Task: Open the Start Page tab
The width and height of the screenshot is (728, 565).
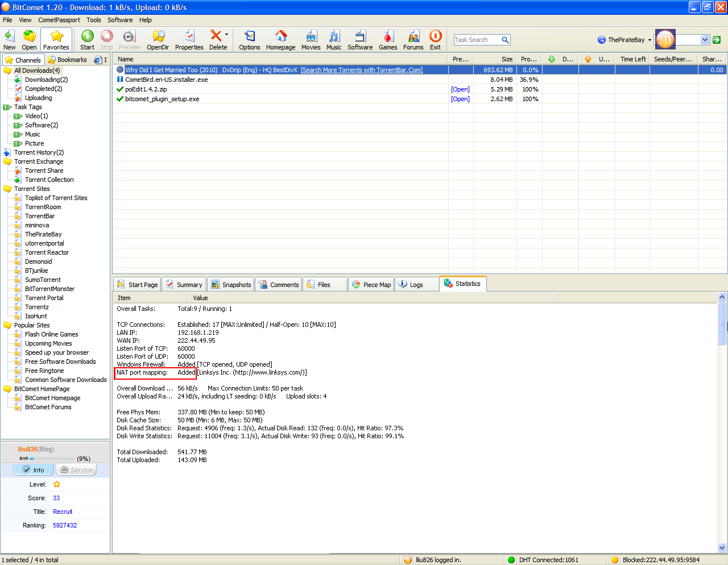Action: (x=137, y=285)
